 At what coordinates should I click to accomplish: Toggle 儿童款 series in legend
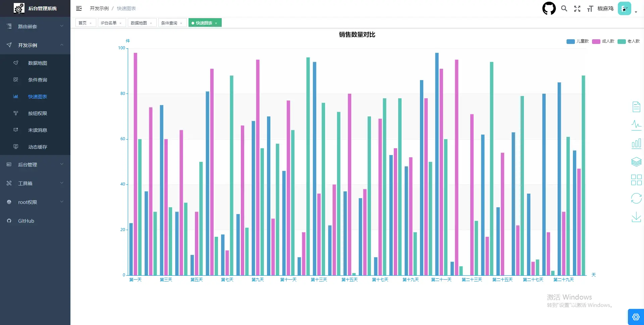tap(577, 41)
